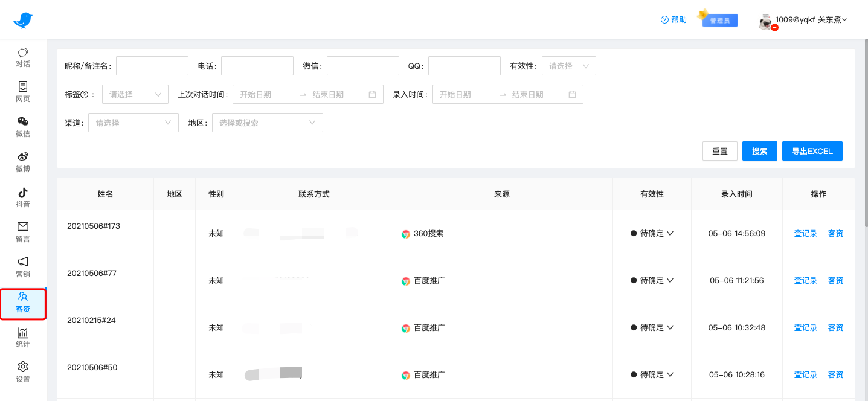Open the 微信 WeChat channel section
This screenshot has width=868, height=401.
click(x=22, y=127)
